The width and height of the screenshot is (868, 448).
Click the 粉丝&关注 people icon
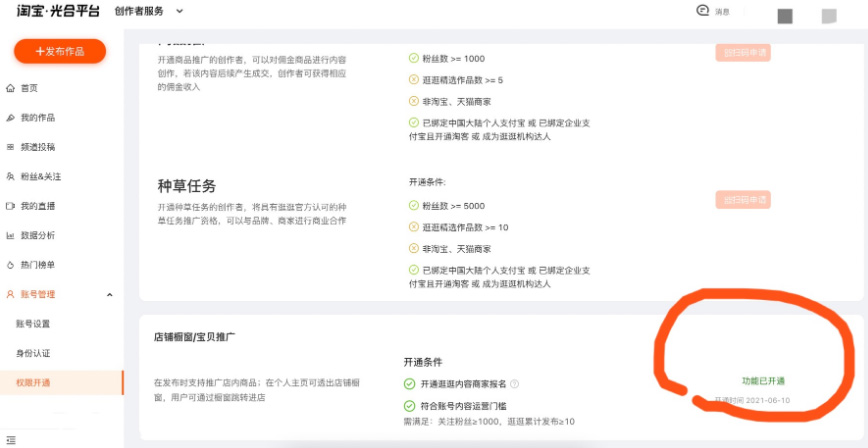pyautogui.click(x=10, y=177)
